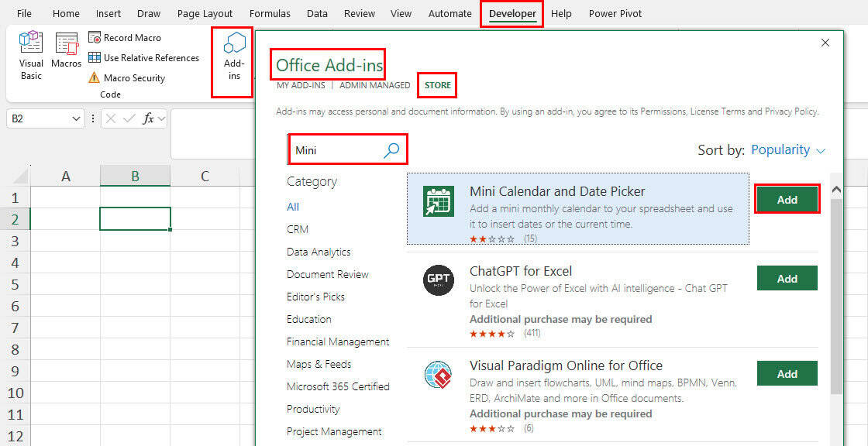Expand the Name Box dropdown
The image size is (868, 446).
click(x=77, y=118)
